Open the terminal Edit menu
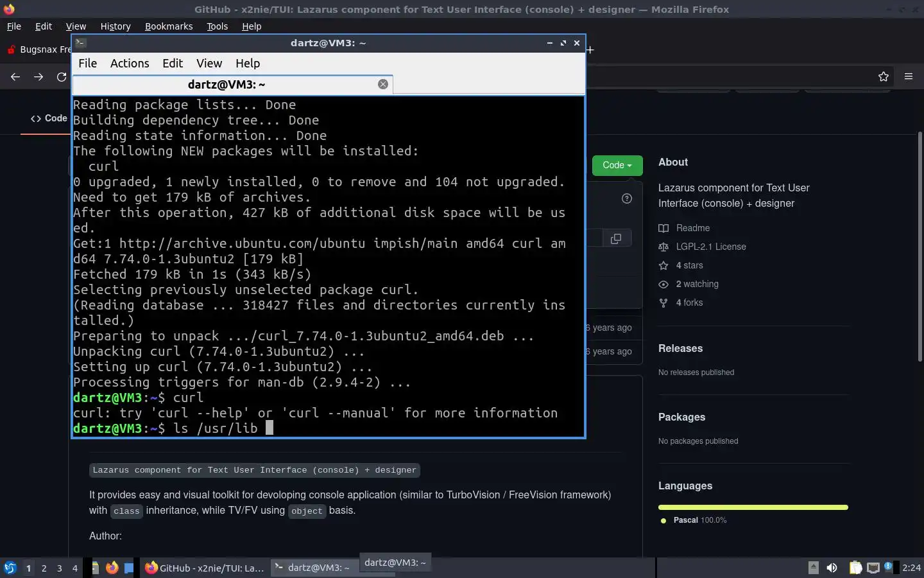 click(x=173, y=63)
